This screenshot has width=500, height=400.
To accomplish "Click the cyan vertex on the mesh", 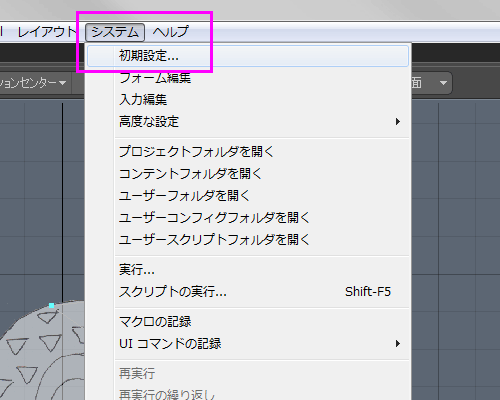I will [52, 305].
